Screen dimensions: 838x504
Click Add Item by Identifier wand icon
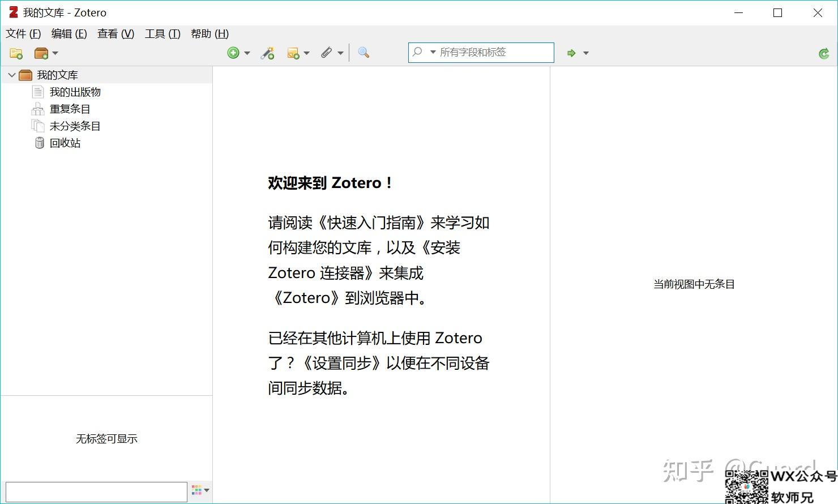click(x=267, y=53)
